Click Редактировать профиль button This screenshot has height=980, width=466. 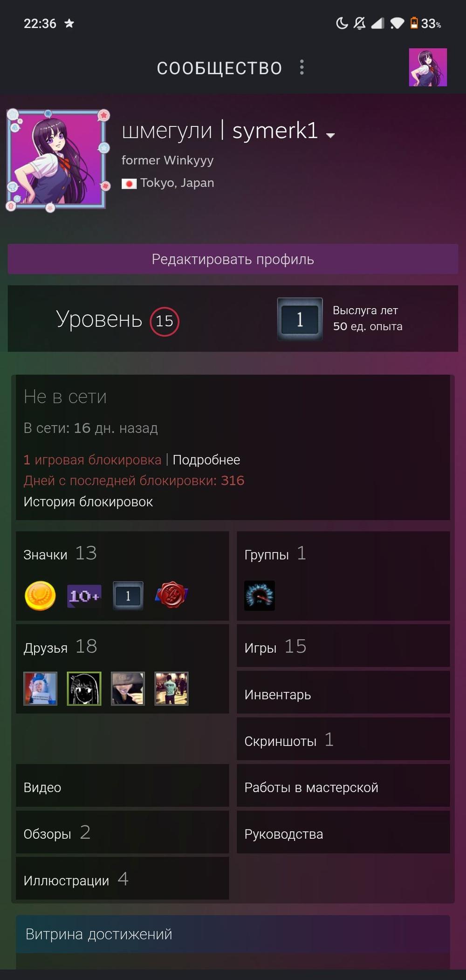coord(233,259)
